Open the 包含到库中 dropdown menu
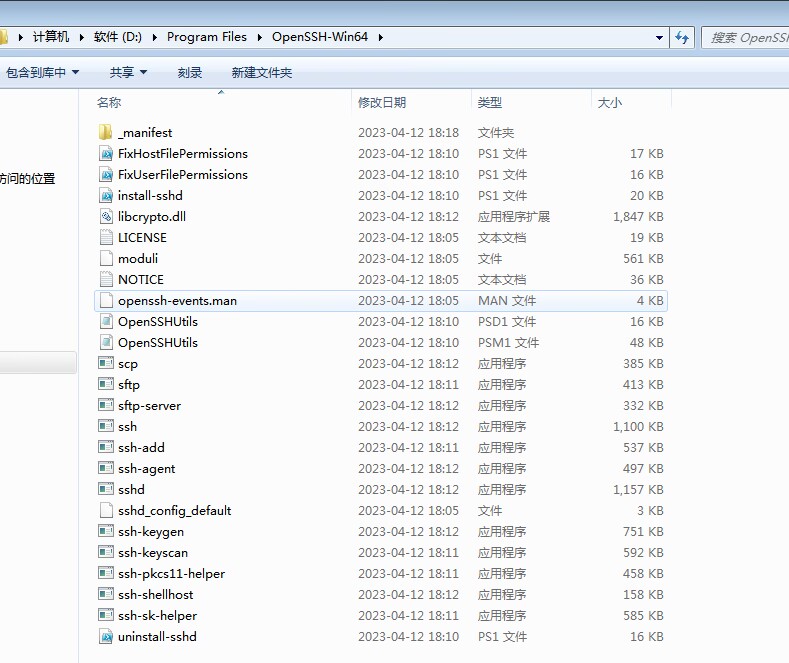 [x=42, y=72]
